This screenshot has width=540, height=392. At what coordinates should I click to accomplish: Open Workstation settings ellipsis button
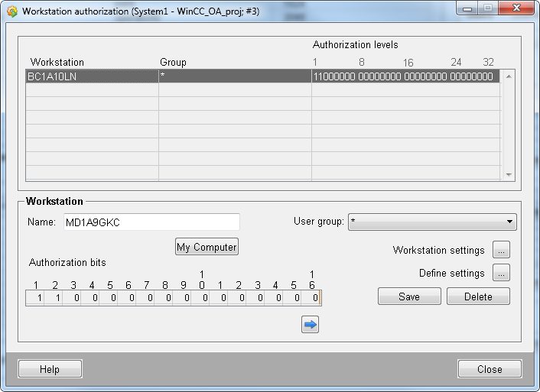[x=501, y=250]
